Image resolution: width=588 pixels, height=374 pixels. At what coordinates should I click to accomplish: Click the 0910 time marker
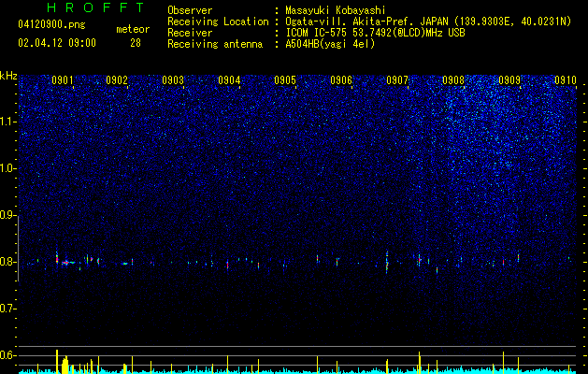click(566, 80)
